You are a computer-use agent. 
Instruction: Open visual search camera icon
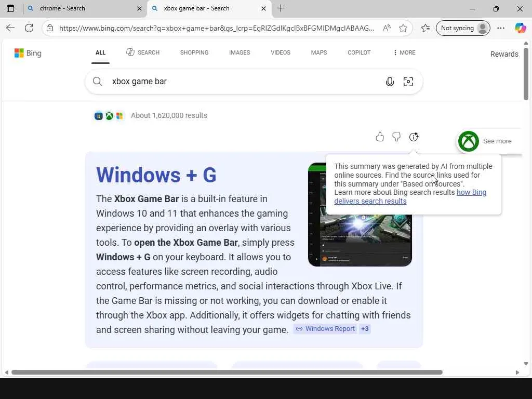[408, 82]
